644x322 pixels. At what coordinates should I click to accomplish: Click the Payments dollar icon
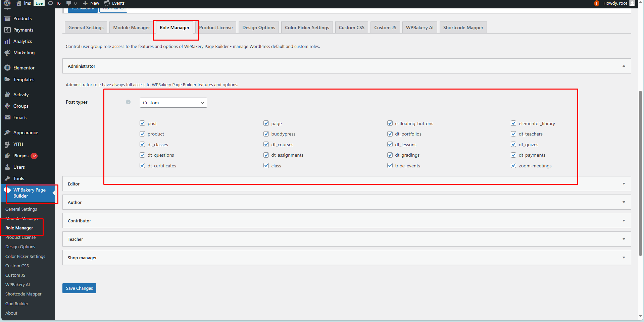point(7,30)
